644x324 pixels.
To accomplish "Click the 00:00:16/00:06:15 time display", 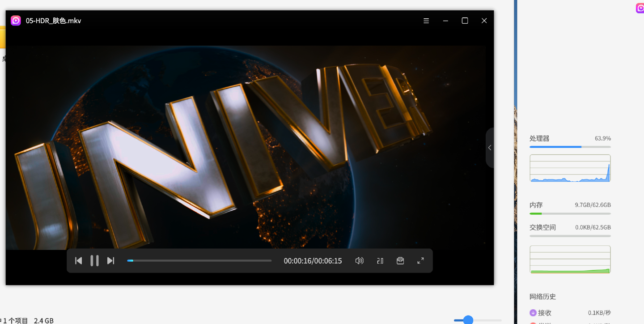I will point(313,261).
